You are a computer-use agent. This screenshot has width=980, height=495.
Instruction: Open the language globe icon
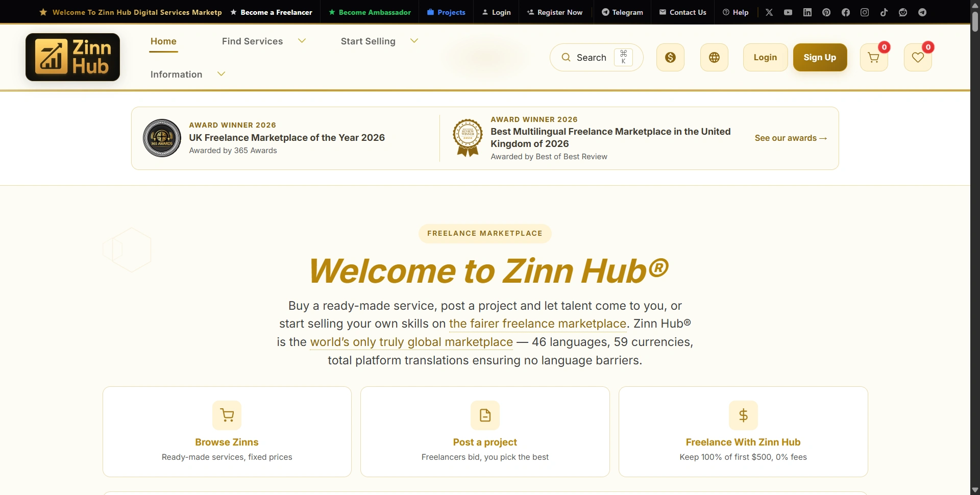point(714,57)
